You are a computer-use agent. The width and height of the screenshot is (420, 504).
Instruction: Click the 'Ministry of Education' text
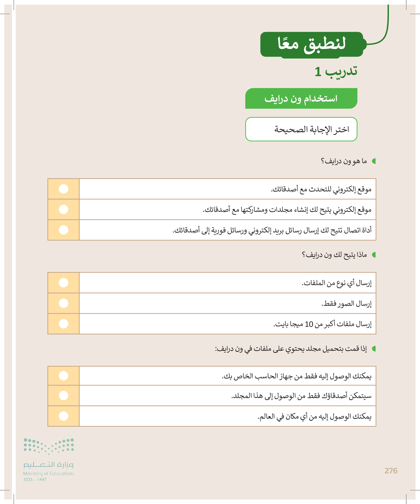[x=48, y=473]
